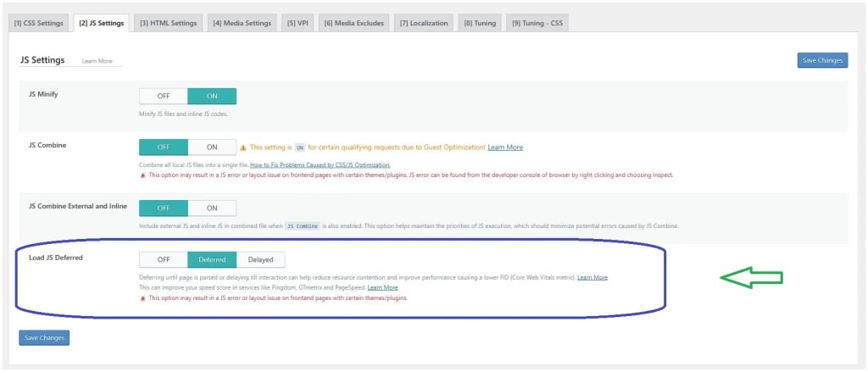Click the yellow warning icon beside JS Combine
Image resolution: width=868 pixels, height=372 pixels.
click(x=243, y=147)
